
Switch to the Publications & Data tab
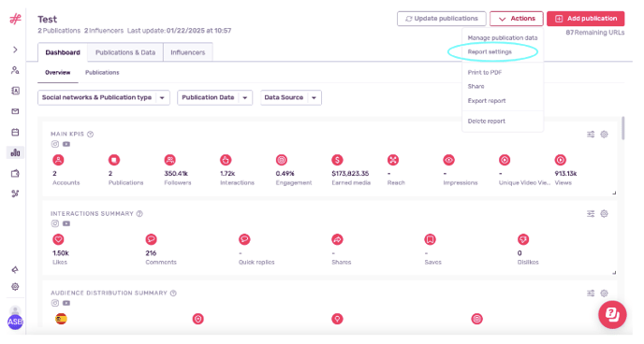(125, 52)
